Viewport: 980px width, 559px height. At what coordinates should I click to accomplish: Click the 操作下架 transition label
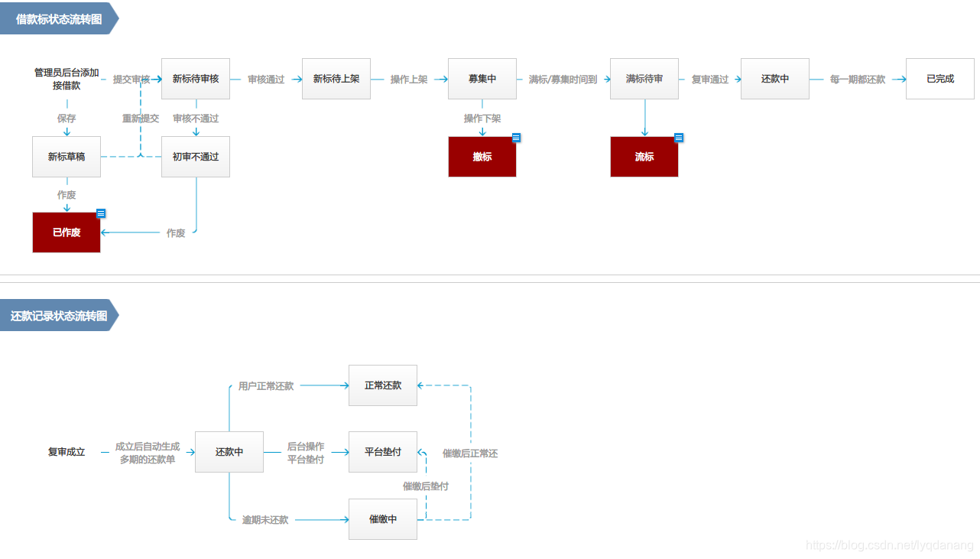[482, 119]
